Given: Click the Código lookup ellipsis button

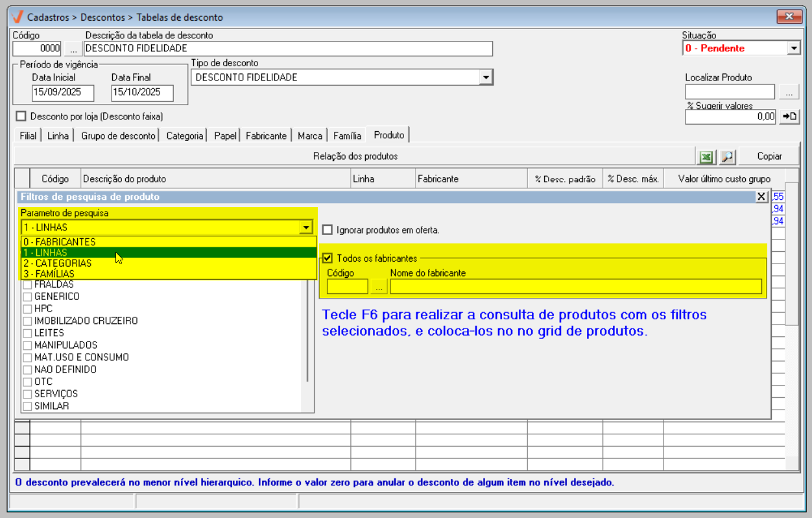Looking at the screenshot, I should tap(73, 49).
